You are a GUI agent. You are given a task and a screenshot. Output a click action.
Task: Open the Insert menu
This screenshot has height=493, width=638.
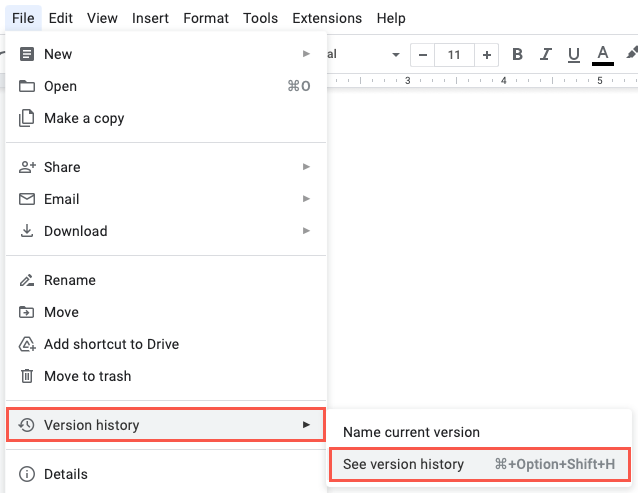tap(150, 18)
